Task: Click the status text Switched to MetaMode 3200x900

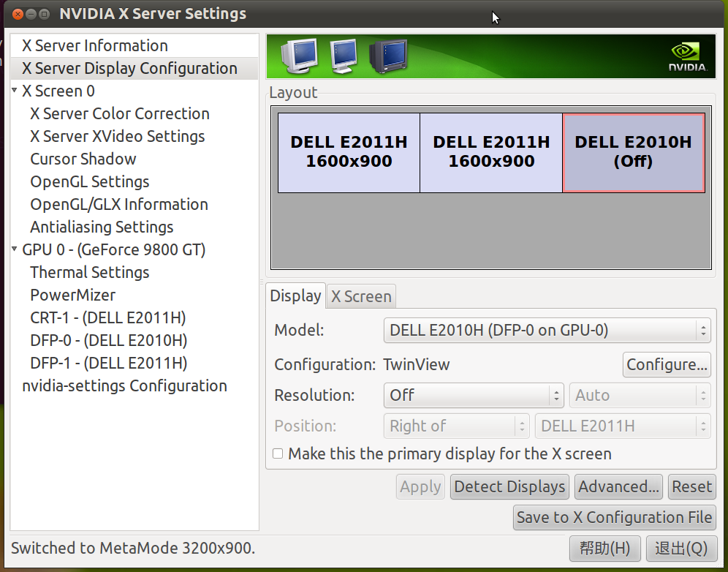Action: (x=133, y=549)
